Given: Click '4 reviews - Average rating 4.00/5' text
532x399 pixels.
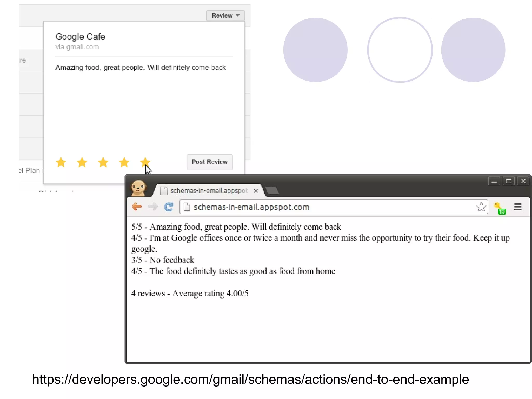Looking at the screenshot, I should (x=190, y=293).
